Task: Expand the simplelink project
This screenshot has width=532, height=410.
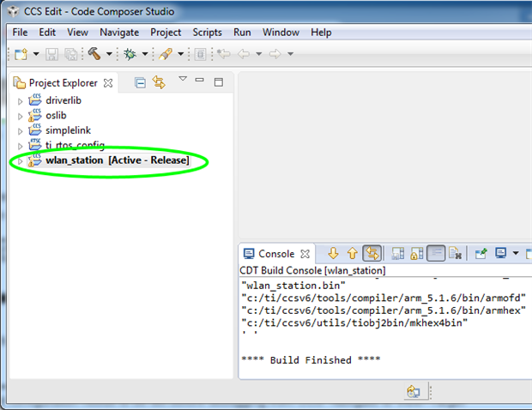Action: (x=20, y=131)
